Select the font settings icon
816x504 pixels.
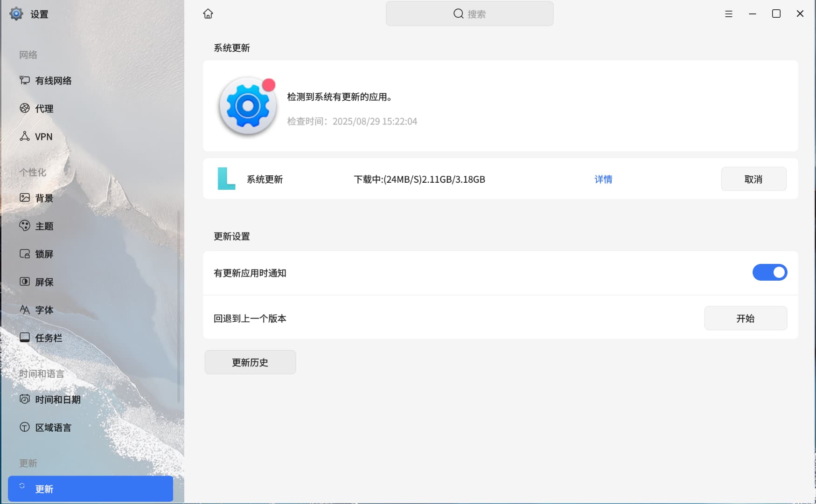25,310
